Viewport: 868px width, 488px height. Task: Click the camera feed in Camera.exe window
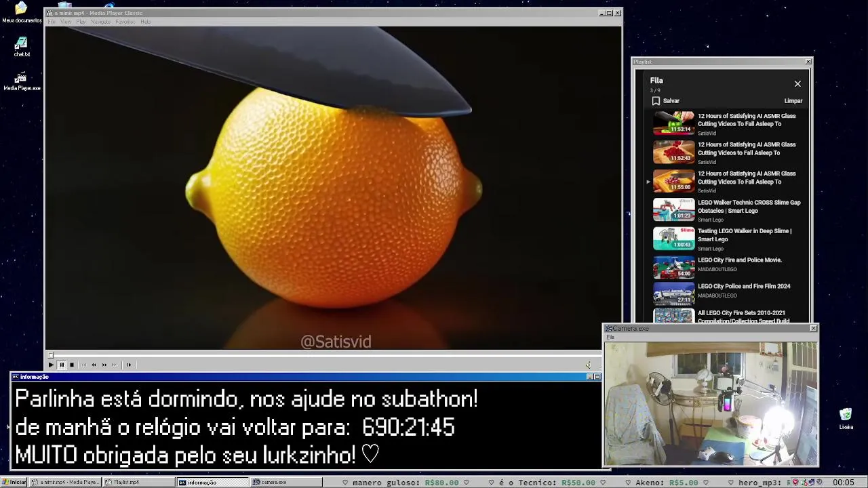point(711,404)
